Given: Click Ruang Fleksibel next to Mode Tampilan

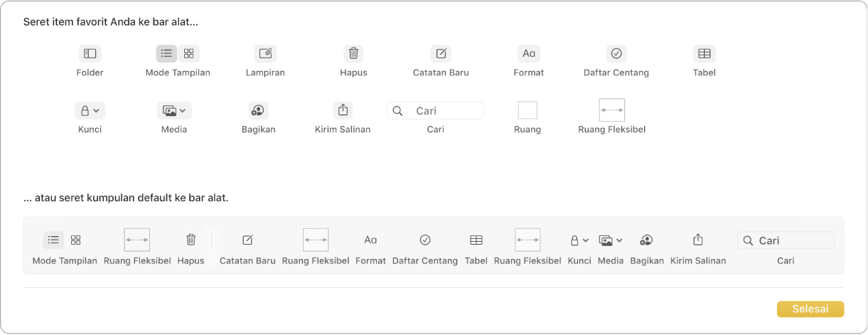Looking at the screenshot, I should pos(137,240).
